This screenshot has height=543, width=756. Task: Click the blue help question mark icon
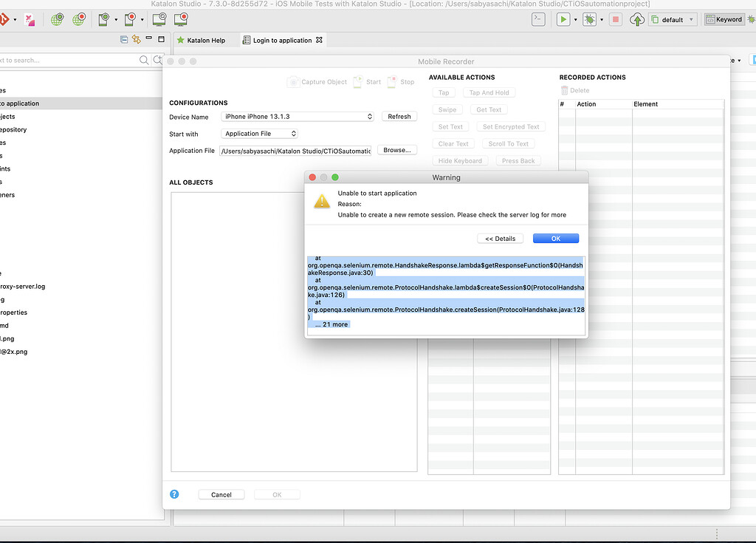[x=174, y=494]
